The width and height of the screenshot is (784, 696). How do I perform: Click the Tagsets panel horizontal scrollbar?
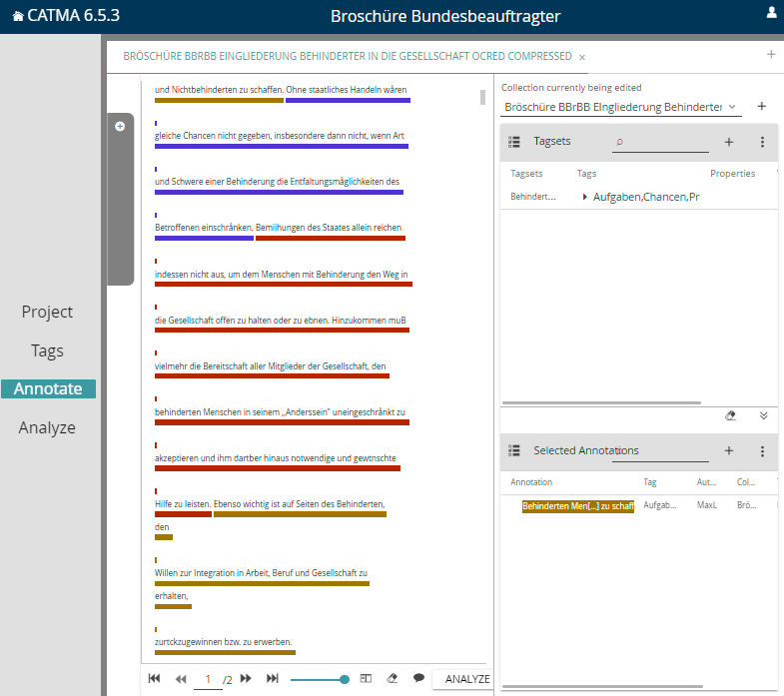coord(601,402)
